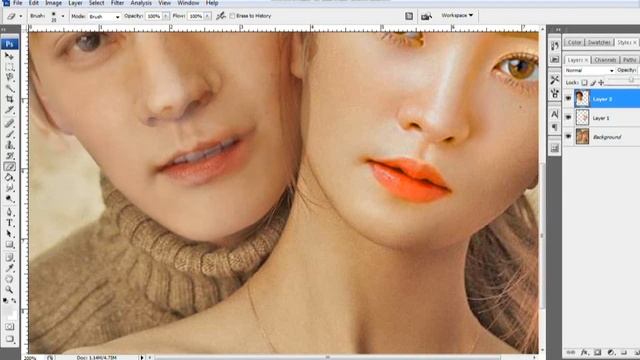This screenshot has height=360, width=640.
Task: Select the Pen tool
Action: 9,212
